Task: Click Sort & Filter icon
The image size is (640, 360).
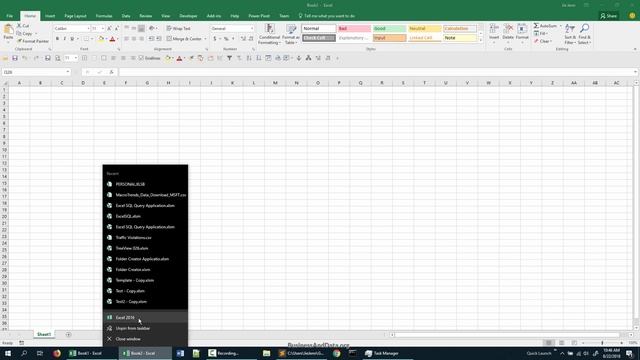Action: tap(570, 29)
